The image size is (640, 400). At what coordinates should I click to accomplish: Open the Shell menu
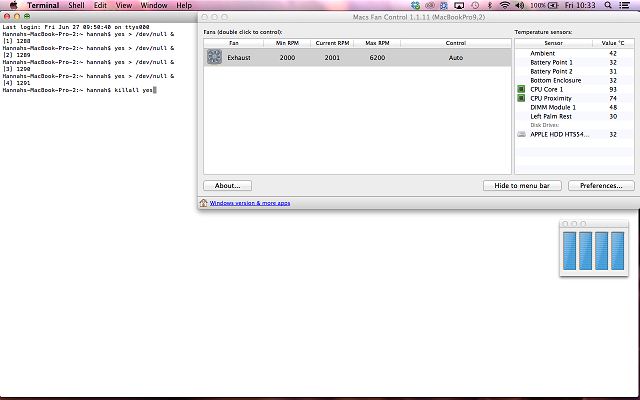point(76,5)
